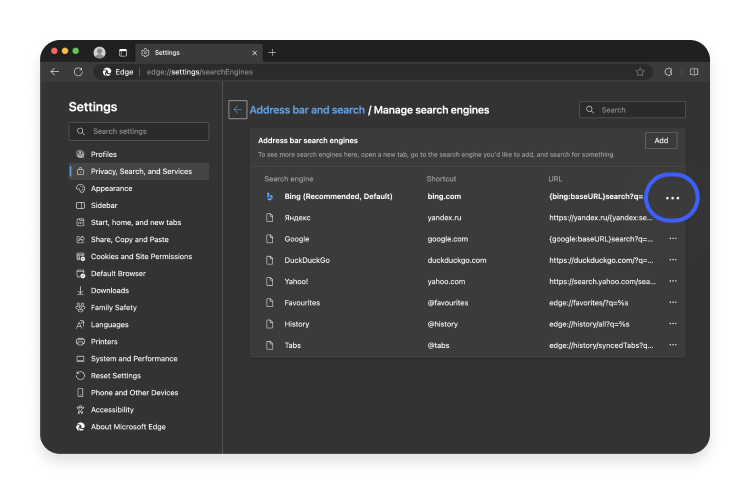The image size is (750, 494).
Task: Open more actions for History
Action: (x=673, y=324)
